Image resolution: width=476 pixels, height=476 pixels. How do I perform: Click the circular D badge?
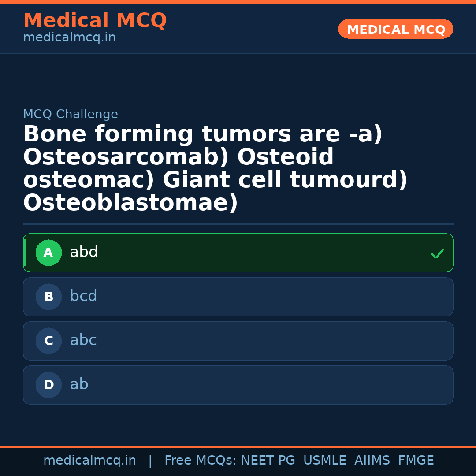pos(48,385)
